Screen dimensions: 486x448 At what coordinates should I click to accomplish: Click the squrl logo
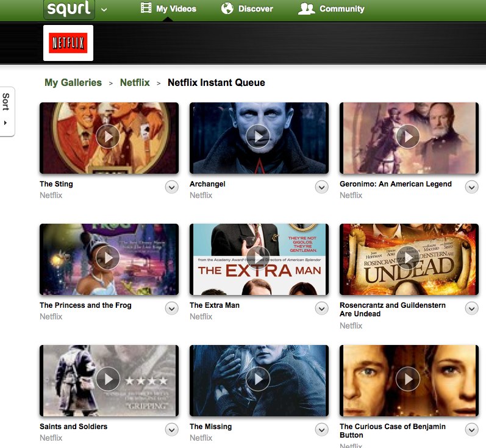[69, 9]
